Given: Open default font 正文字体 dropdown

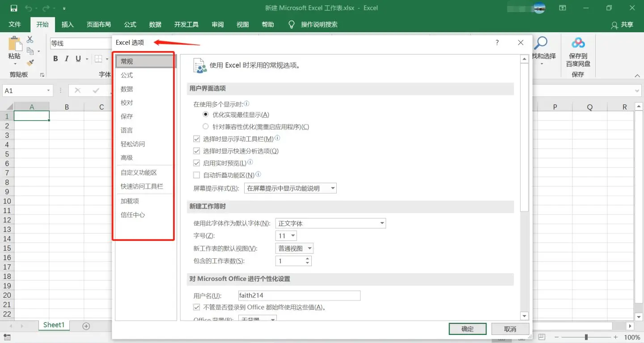Looking at the screenshot, I should (330, 223).
